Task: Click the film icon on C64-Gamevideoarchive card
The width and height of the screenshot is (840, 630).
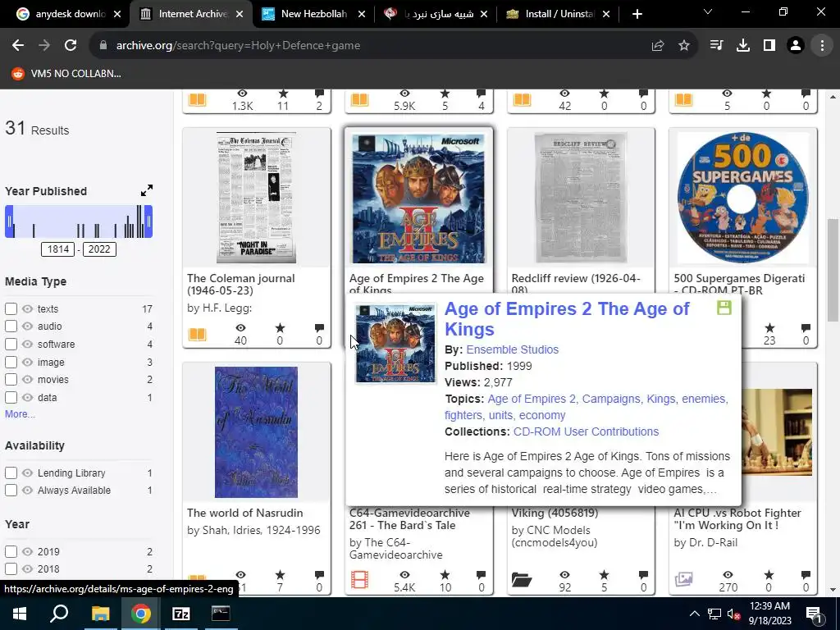Action: [359, 580]
